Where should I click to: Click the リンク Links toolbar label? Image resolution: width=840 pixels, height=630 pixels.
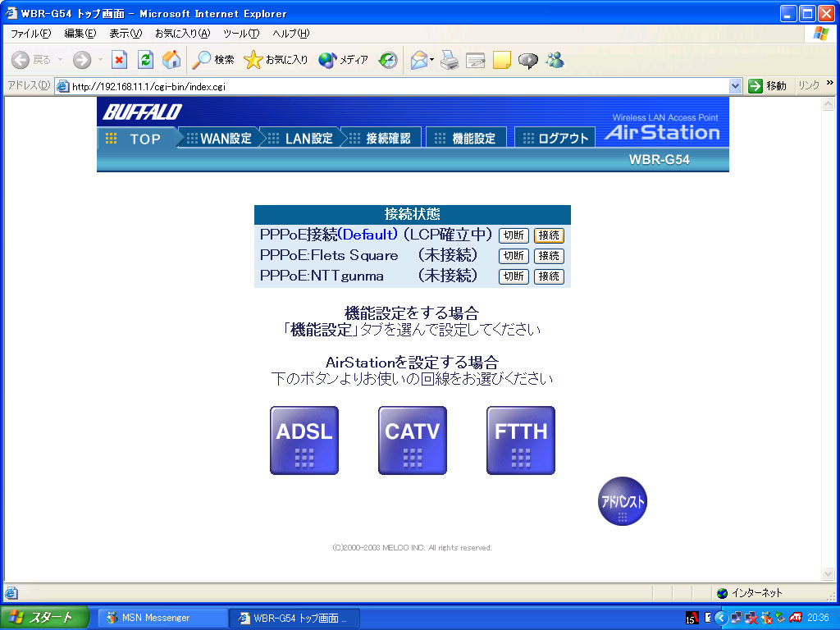click(808, 85)
